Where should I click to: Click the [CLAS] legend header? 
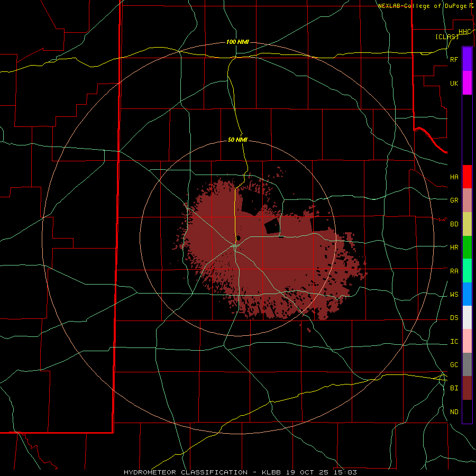446,36
